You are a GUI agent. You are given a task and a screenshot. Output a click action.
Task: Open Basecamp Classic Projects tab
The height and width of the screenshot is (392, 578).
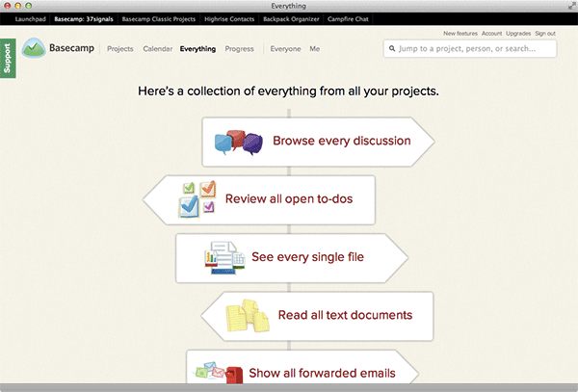(x=159, y=19)
